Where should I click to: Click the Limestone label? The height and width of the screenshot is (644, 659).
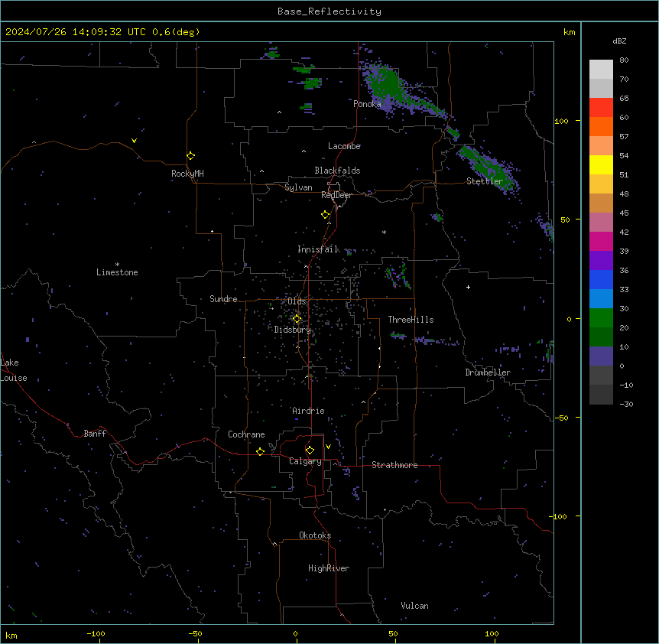[x=117, y=272]
